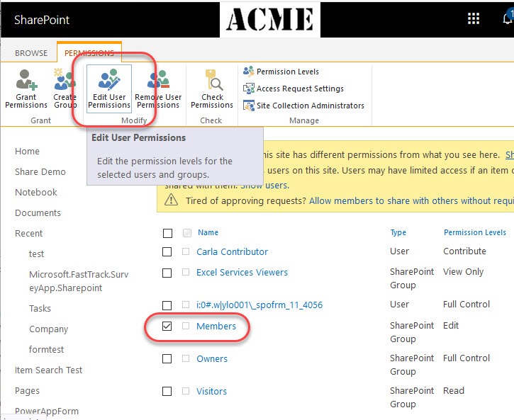Viewport: 514px width, 420px height.
Task: Click the Visitors group link
Action: [x=211, y=391]
